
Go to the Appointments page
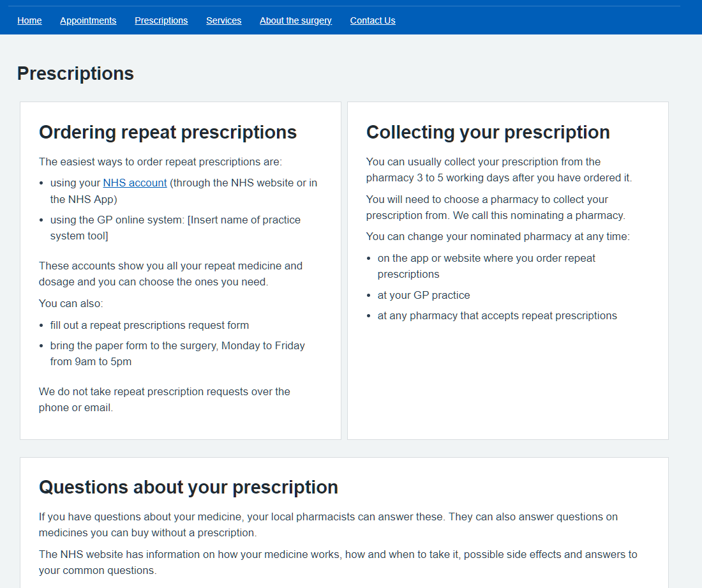tap(88, 20)
